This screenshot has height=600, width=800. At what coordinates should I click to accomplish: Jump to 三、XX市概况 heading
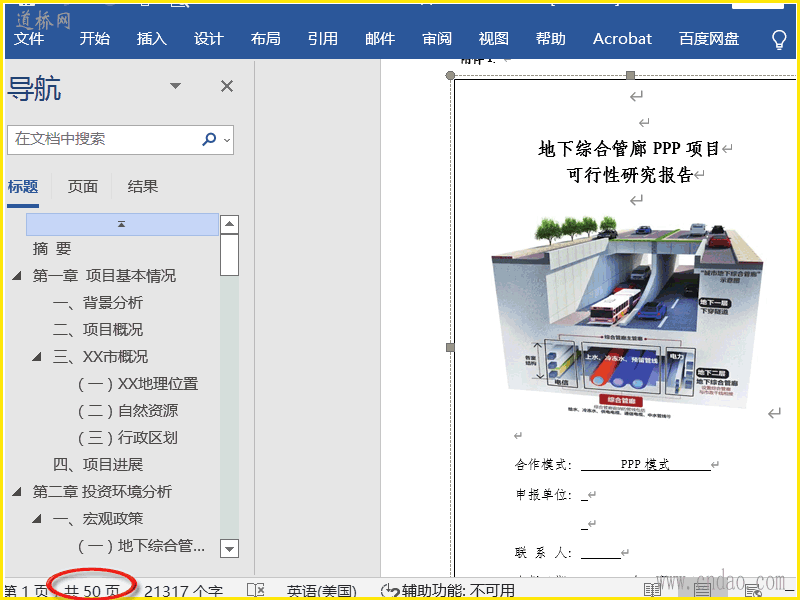click(100, 357)
